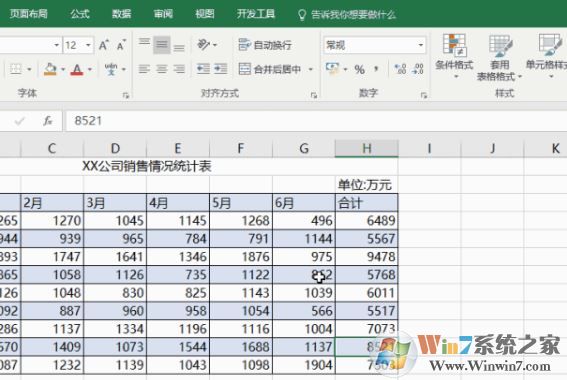567x380 pixels.
Task: Select column D header
Action: point(115,148)
